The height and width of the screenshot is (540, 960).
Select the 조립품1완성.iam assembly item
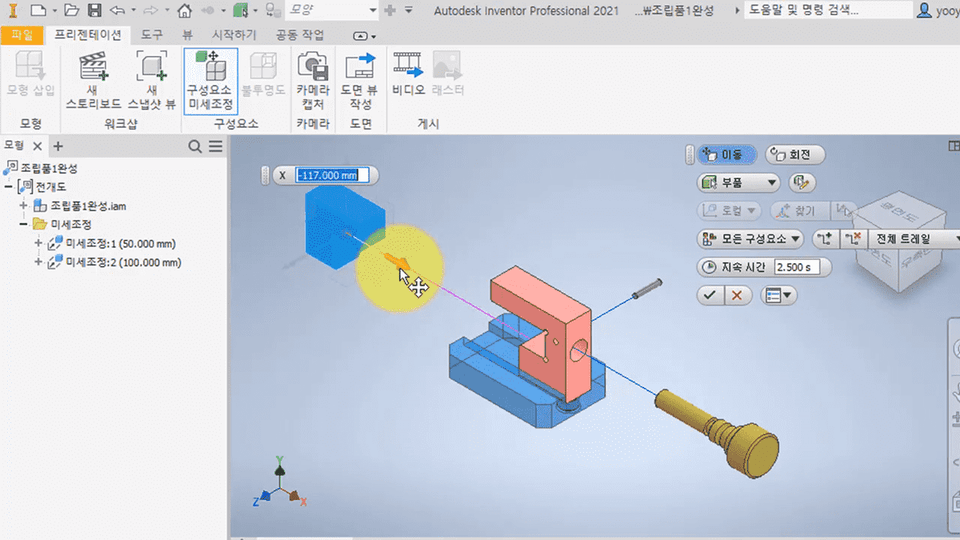tap(88, 206)
